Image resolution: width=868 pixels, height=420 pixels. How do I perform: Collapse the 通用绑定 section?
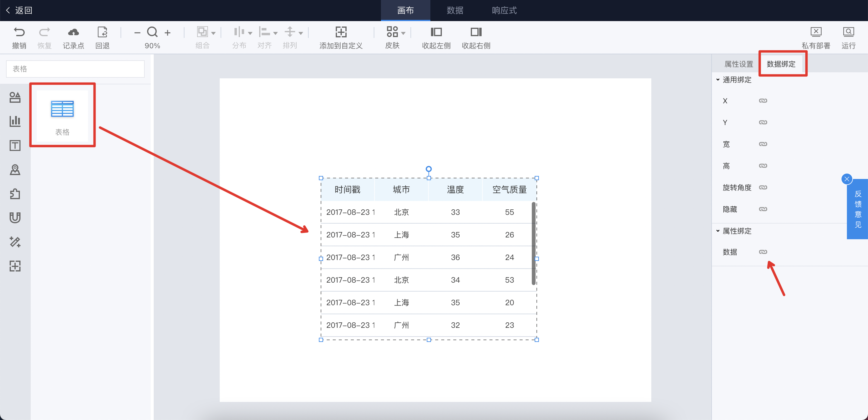(x=718, y=80)
